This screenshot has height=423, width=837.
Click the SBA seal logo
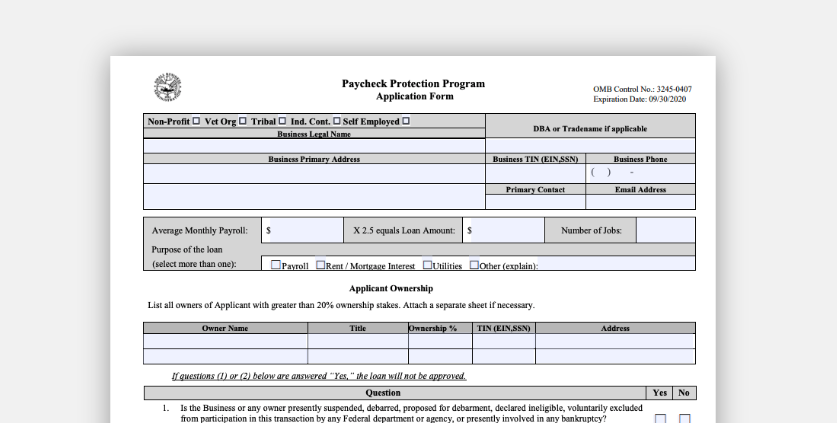pyautogui.click(x=168, y=88)
